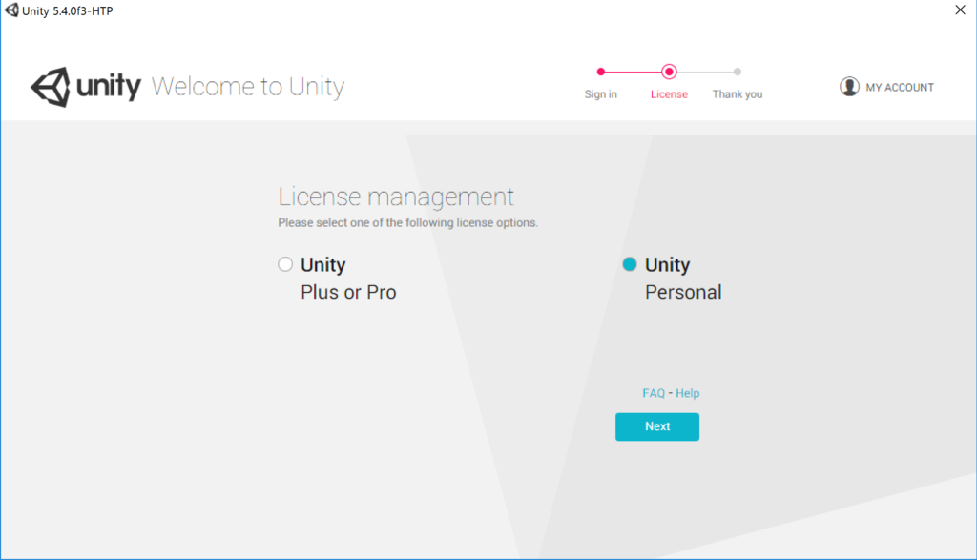This screenshot has height=560, width=977.
Task: Click the Next button
Action: [657, 426]
